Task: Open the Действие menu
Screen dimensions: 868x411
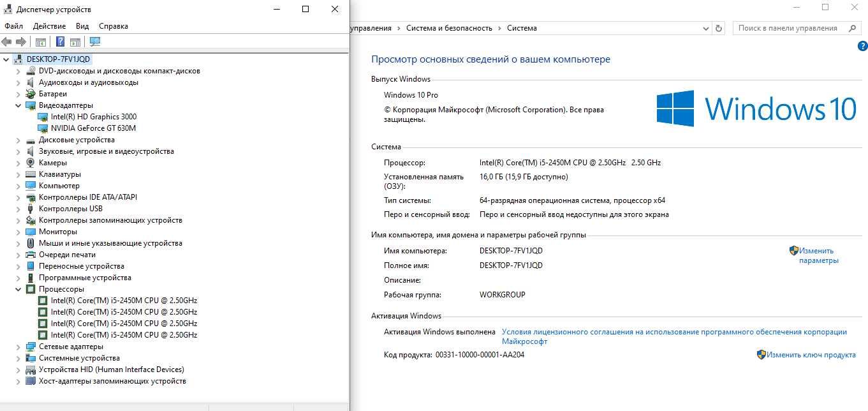Action: tap(49, 26)
